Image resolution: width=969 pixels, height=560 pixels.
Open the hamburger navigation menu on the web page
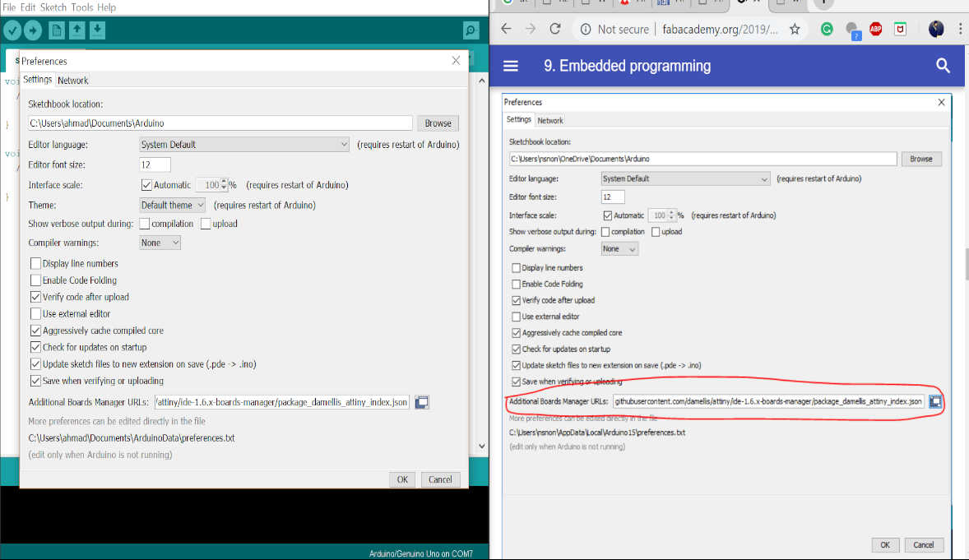(511, 66)
